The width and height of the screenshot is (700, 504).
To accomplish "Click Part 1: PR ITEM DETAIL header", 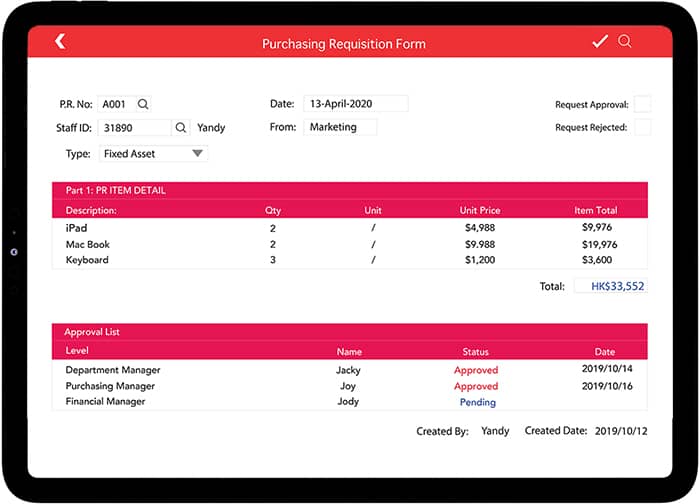I will tap(116, 190).
